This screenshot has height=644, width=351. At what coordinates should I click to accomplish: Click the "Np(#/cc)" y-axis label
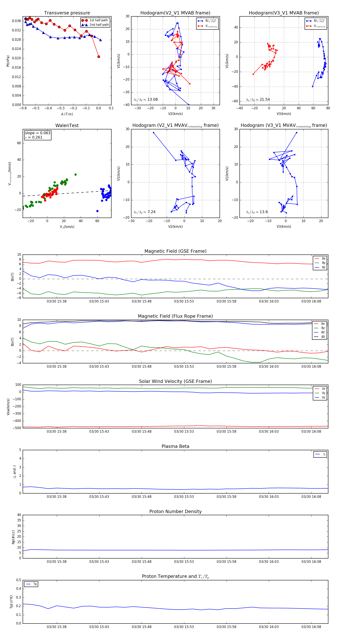(x=13, y=537)
